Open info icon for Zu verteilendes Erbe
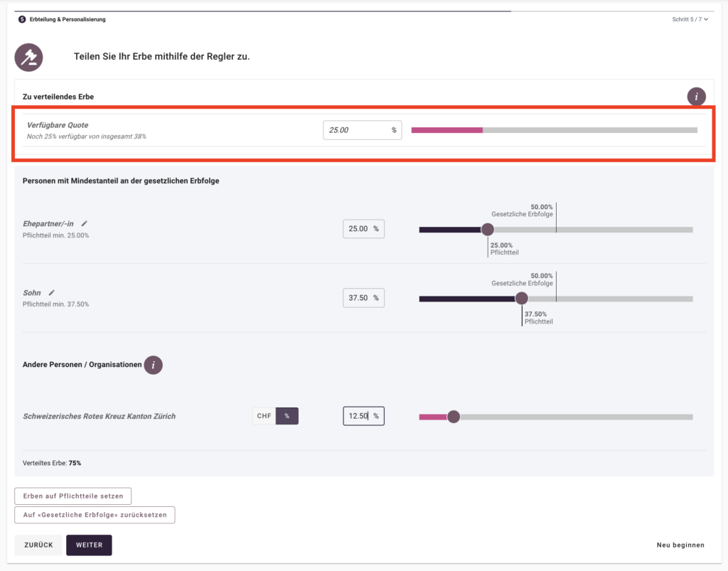This screenshot has width=728, height=571. pyautogui.click(x=696, y=97)
